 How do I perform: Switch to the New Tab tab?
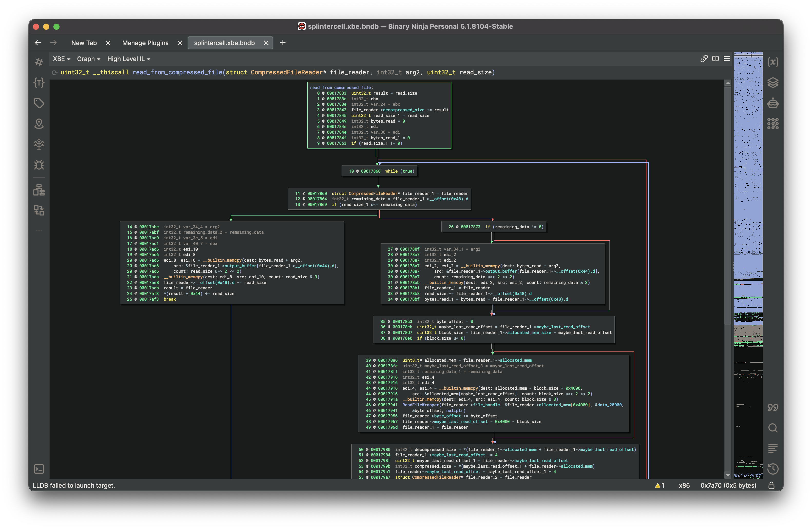pyautogui.click(x=84, y=43)
